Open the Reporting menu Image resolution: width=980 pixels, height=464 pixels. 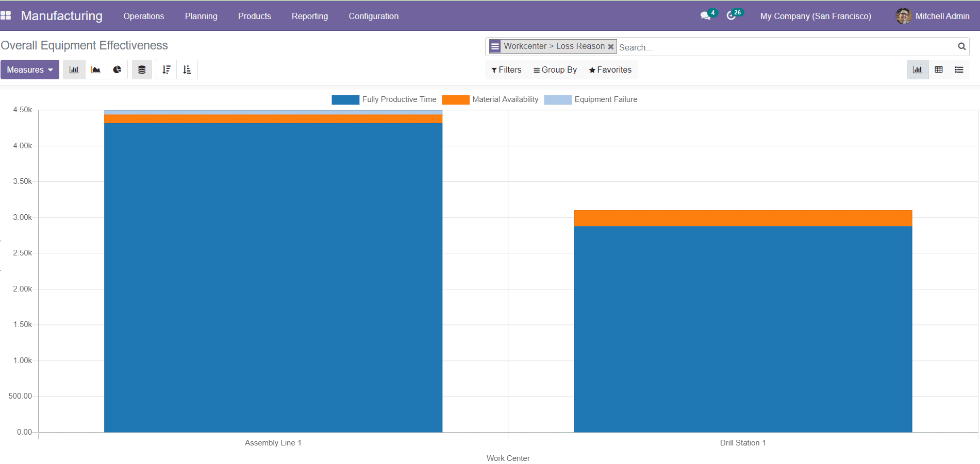click(x=310, y=16)
